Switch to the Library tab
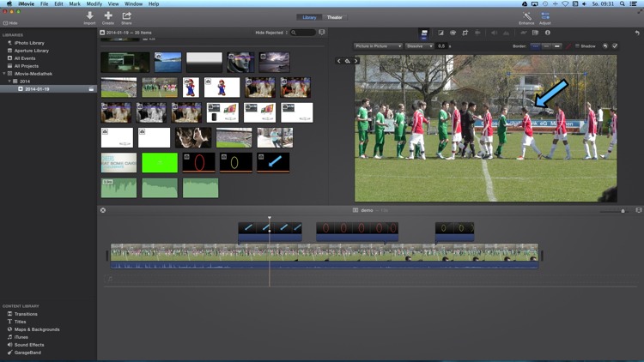This screenshot has height=362, width=644. click(x=309, y=17)
